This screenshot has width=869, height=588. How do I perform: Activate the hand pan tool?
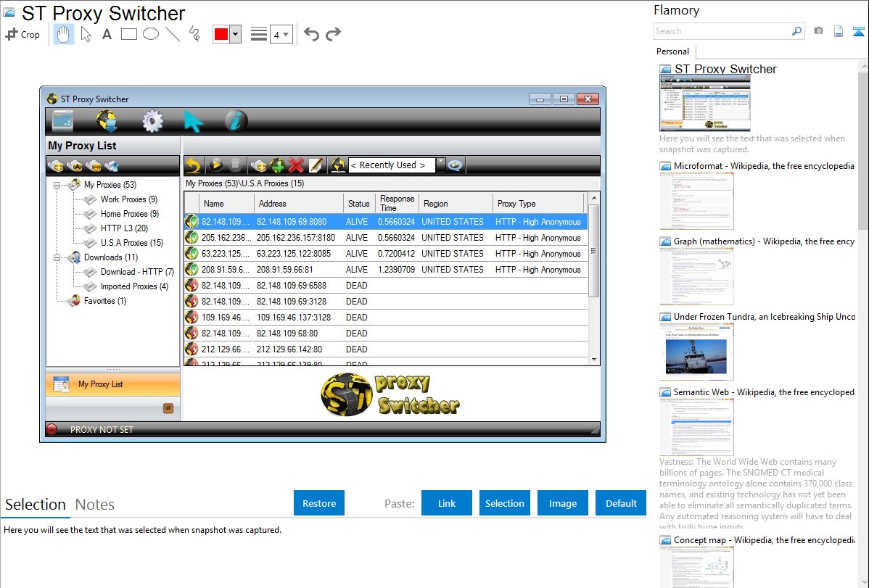pos(63,34)
